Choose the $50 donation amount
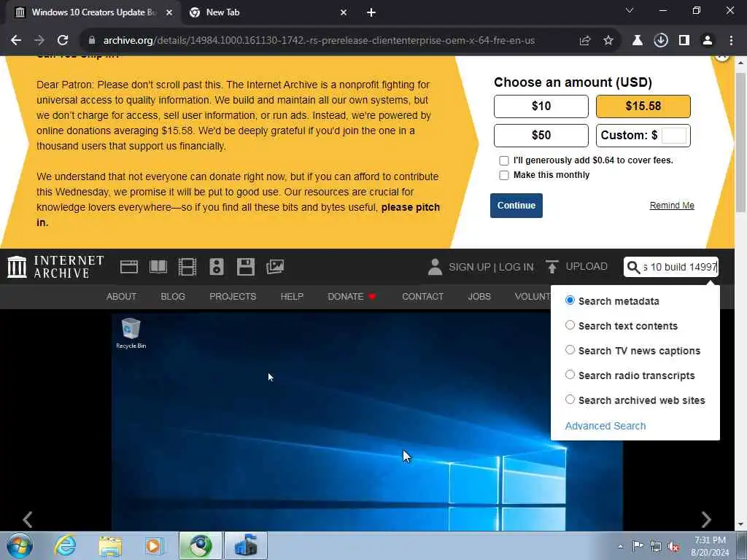Image resolution: width=747 pixels, height=560 pixels. pyautogui.click(x=541, y=136)
